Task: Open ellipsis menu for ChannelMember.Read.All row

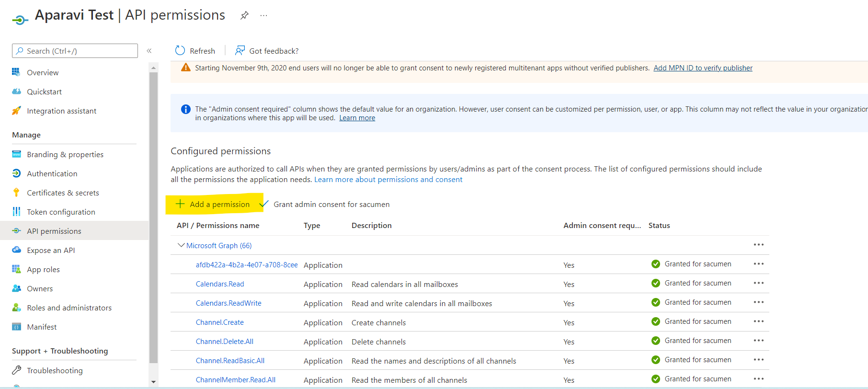Action: (759, 379)
